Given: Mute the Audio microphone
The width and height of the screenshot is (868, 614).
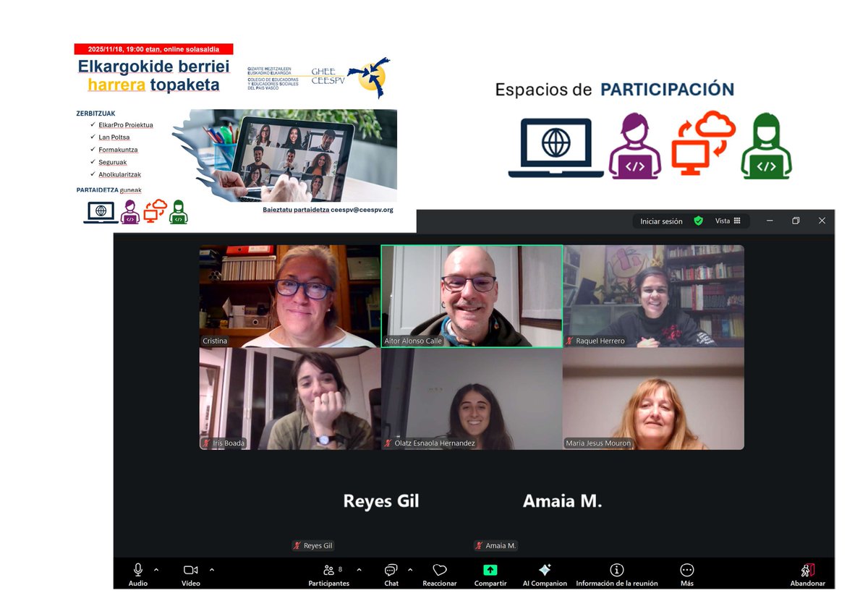Looking at the screenshot, I should tap(137, 572).
